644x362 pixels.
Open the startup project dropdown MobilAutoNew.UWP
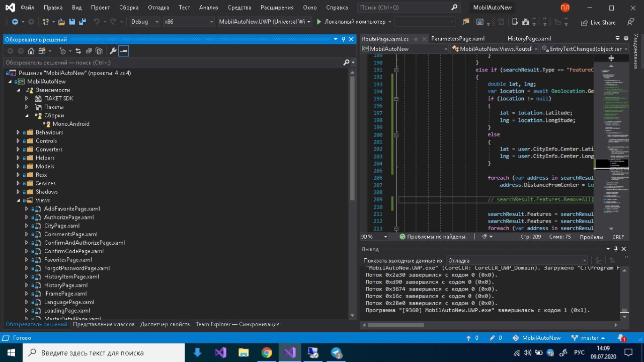click(x=265, y=22)
